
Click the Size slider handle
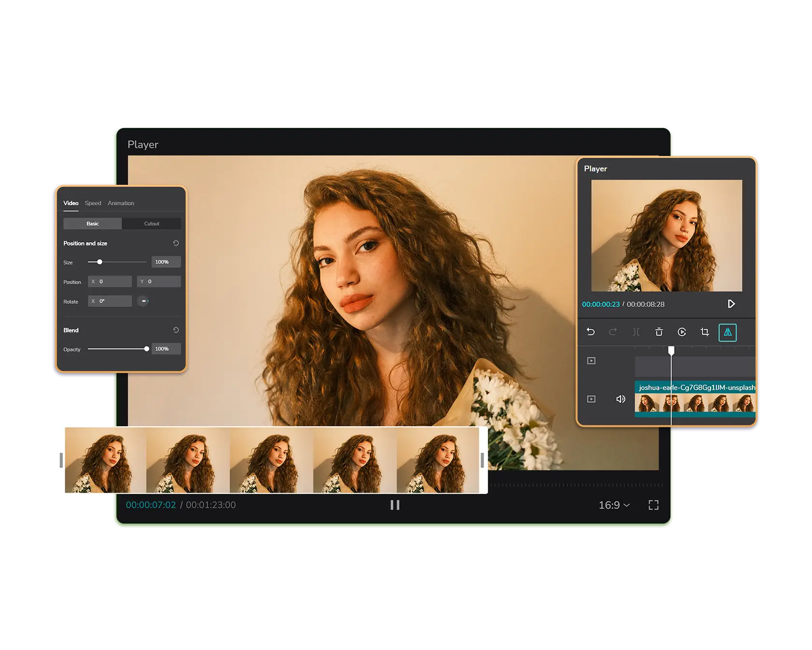pos(100,262)
